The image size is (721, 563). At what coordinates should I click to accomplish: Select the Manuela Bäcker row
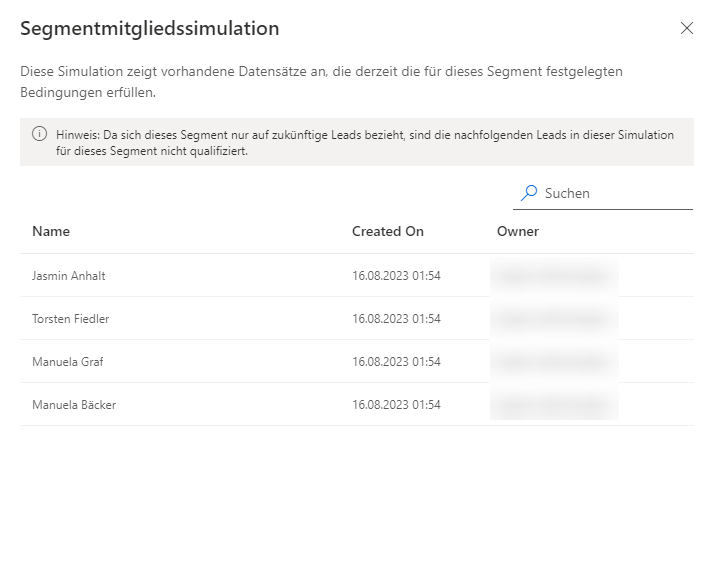point(357,404)
